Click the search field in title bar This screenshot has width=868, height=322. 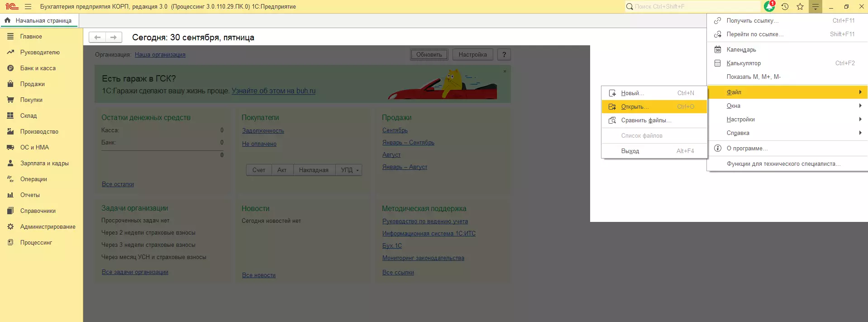coord(692,7)
